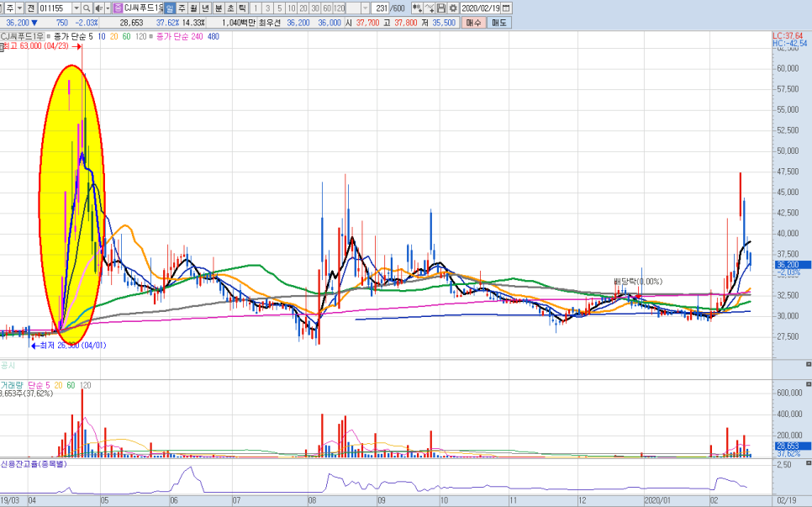Click the 2020/02/19 date input field

click(480, 8)
